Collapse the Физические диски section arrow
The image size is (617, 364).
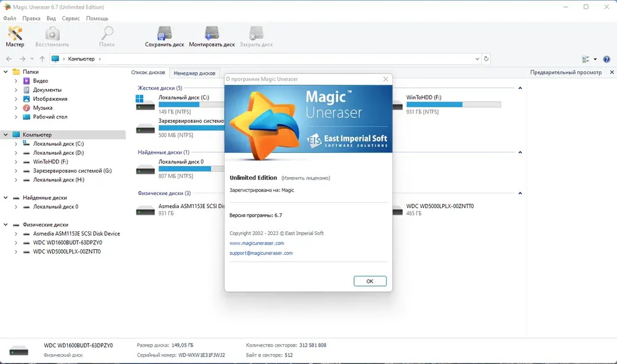point(520,193)
